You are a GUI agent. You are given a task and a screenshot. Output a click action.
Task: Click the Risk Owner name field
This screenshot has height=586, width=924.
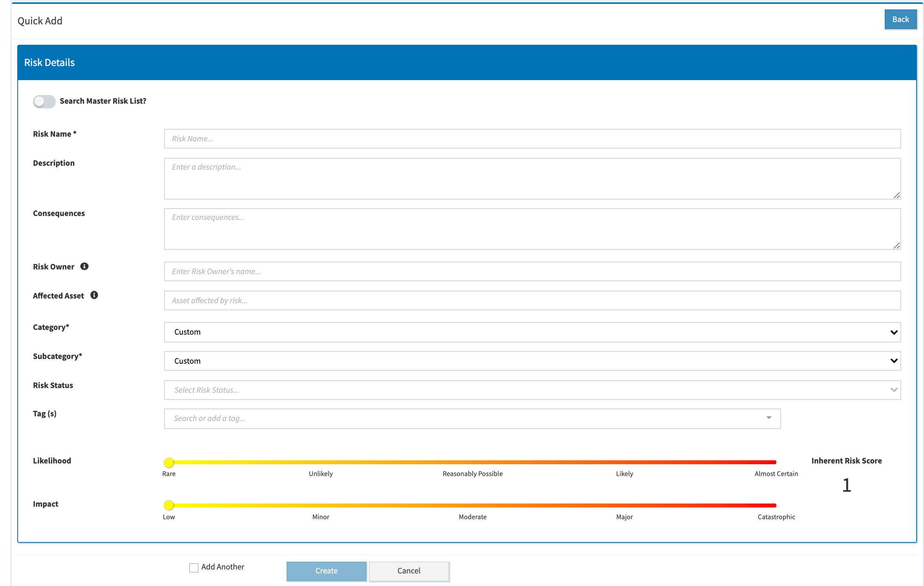pos(532,271)
